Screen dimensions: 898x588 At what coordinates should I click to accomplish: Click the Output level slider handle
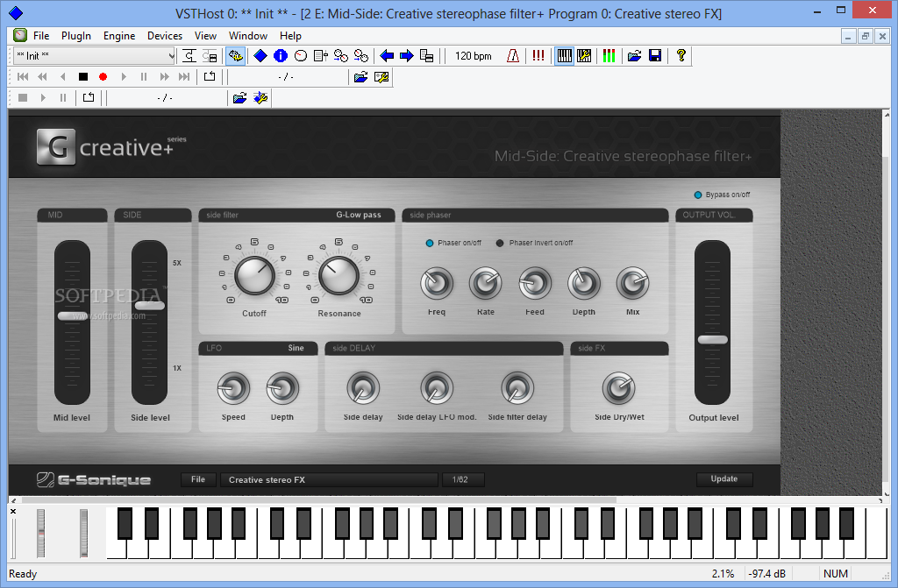tap(712, 339)
